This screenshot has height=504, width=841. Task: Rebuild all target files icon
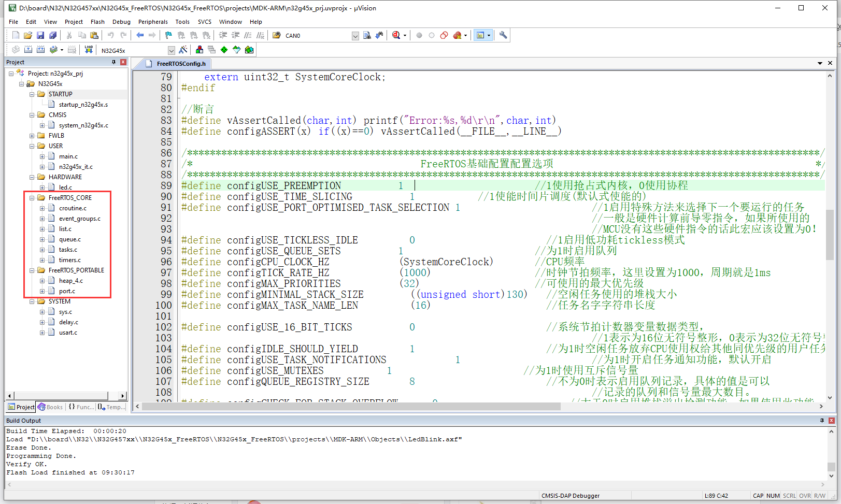[40, 50]
